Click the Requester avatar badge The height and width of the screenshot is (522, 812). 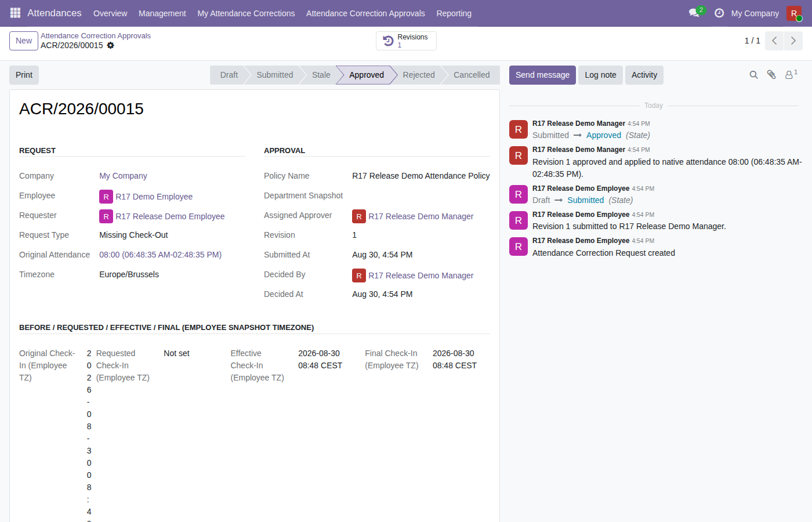point(106,216)
